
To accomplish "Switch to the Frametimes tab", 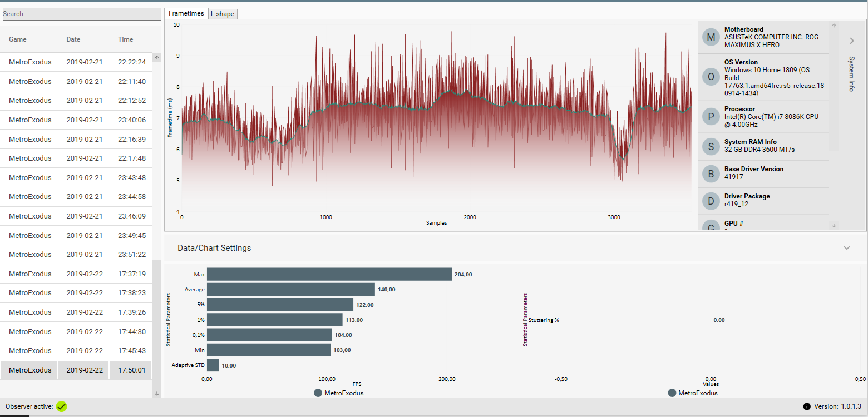I will [186, 13].
